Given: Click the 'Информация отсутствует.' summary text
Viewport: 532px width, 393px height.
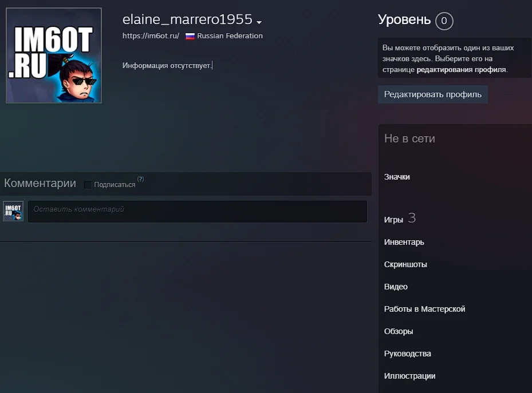Looking at the screenshot, I should 167,65.
